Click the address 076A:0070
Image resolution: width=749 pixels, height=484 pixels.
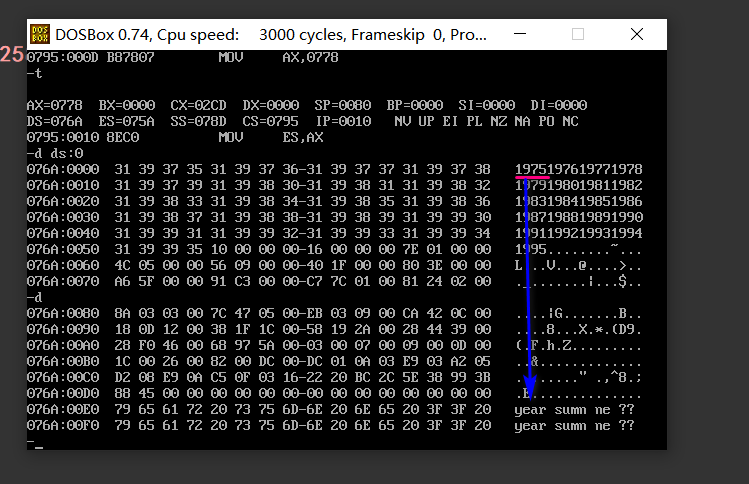[x=63, y=281]
